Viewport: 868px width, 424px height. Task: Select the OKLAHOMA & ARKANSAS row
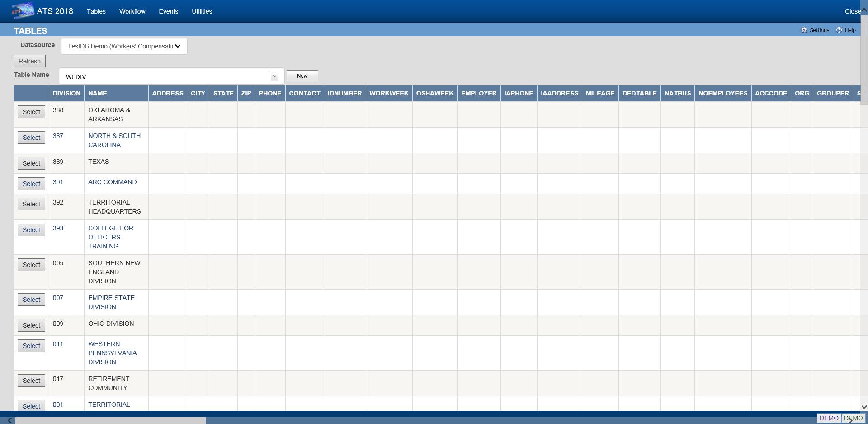tap(31, 112)
